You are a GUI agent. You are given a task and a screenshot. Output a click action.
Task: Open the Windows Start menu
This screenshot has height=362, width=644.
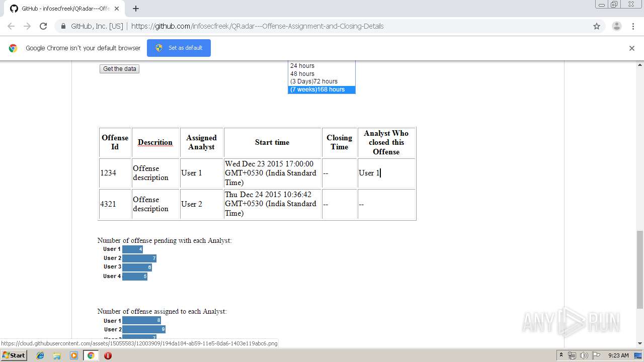tap(14, 355)
